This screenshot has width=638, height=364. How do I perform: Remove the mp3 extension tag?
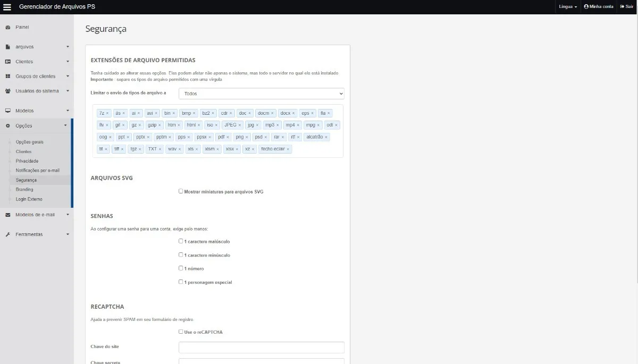(x=278, y=125)
